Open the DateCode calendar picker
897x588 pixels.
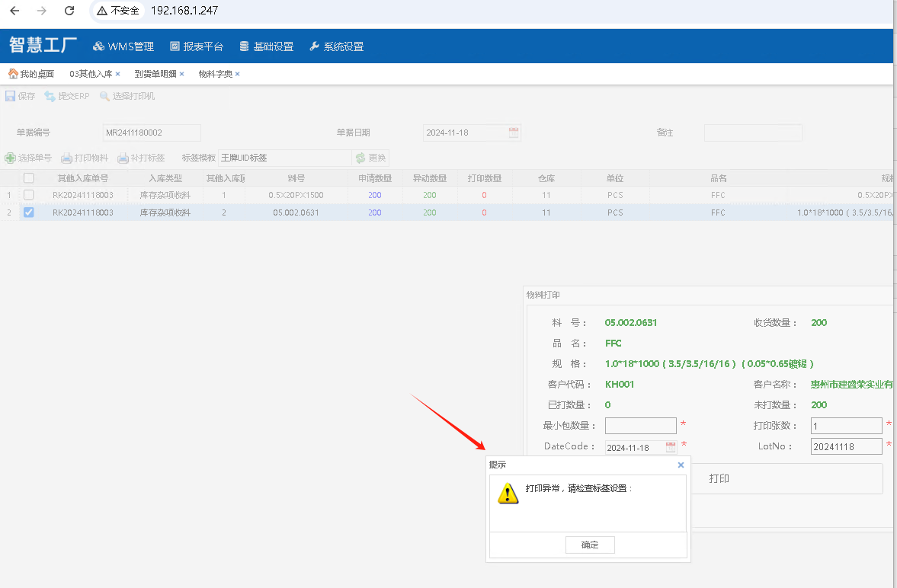pyautogui.click(x=671, y=447)
